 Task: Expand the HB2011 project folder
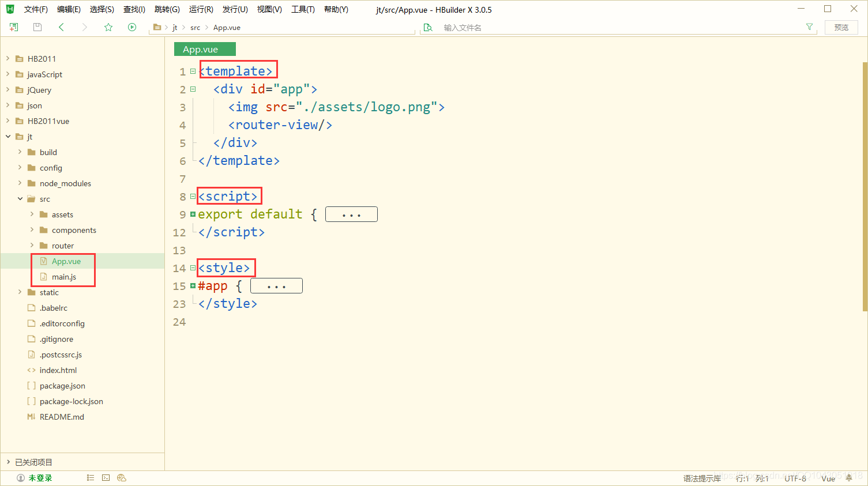tap(7, 58)
